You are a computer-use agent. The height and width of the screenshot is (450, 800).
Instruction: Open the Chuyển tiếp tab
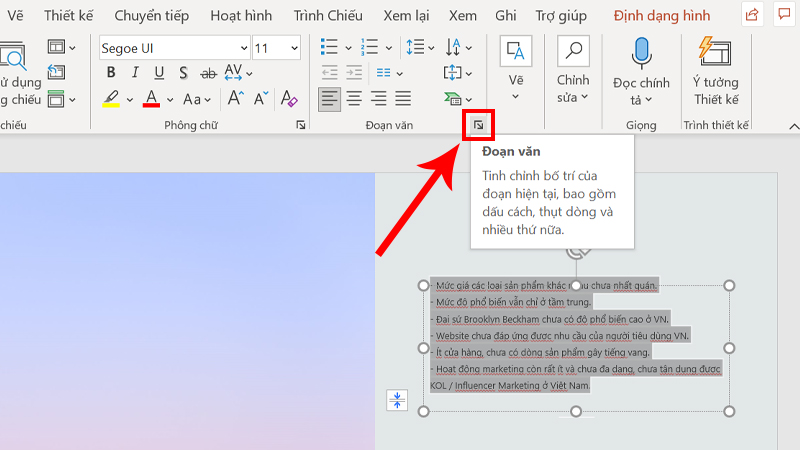coord(153,16)
